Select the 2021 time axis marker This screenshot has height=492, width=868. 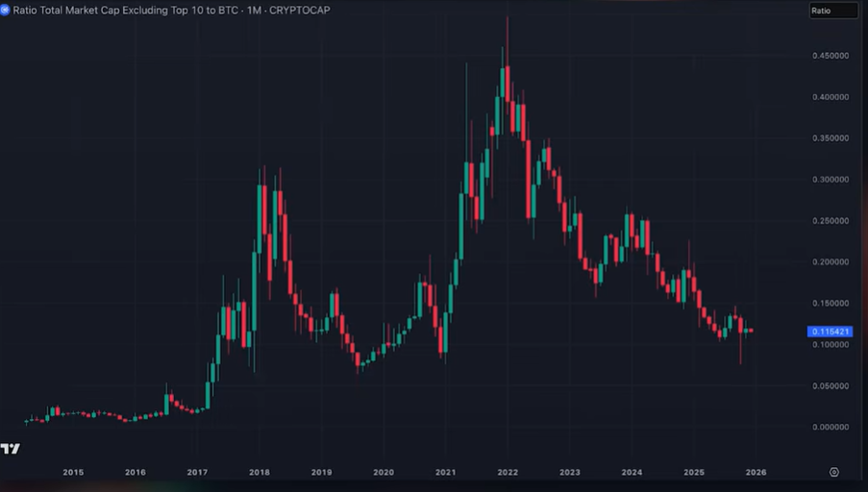click(x=445, y=472)
